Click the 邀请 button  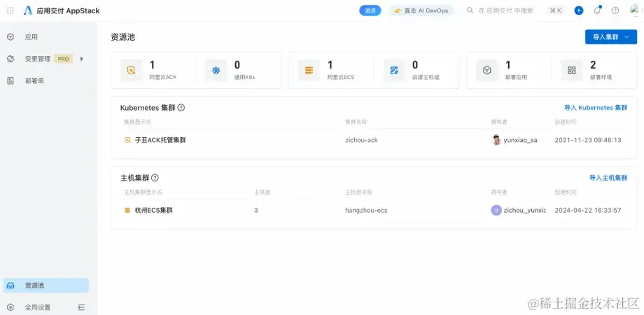click(370, 10)
